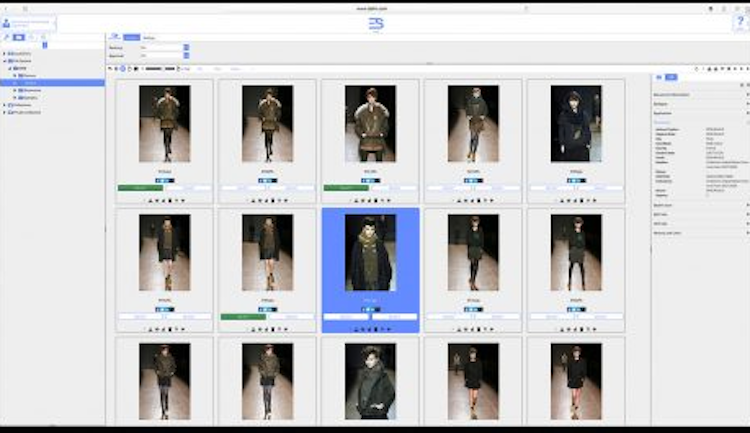Viewport: 750px width, 433px height.
Task: Click the left white button in the selected blue card
Action: (346, 317)
